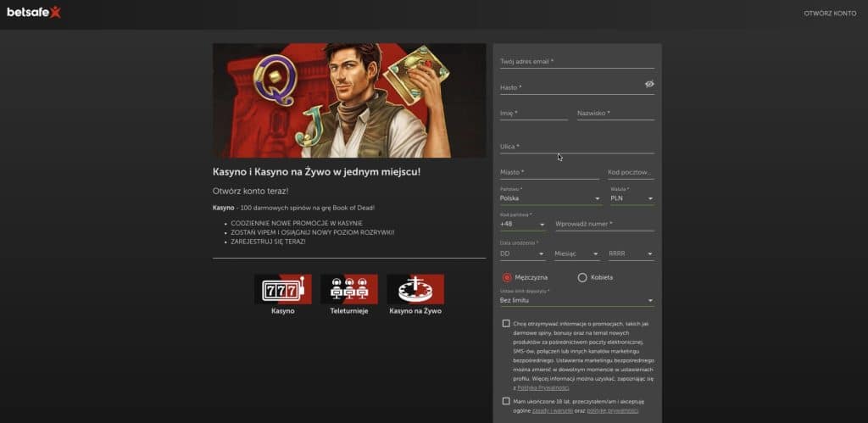Open the Waluta PLN dropdown
This screenshot has width=868, height=423.
coord(632,198)
